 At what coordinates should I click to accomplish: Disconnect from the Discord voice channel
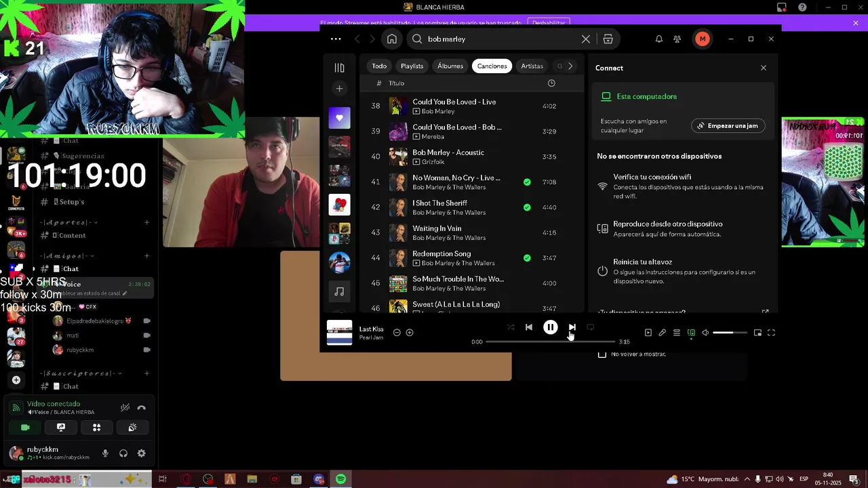[x=141, y=407]
